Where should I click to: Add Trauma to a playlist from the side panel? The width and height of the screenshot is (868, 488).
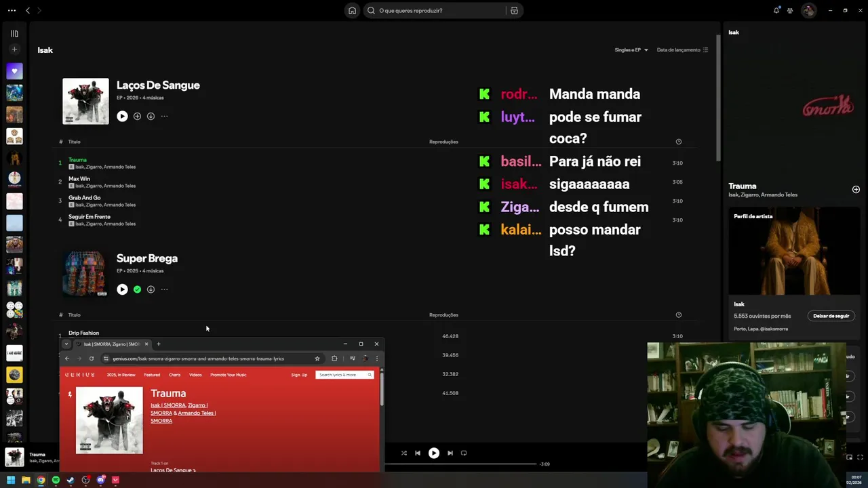(856, 190)
